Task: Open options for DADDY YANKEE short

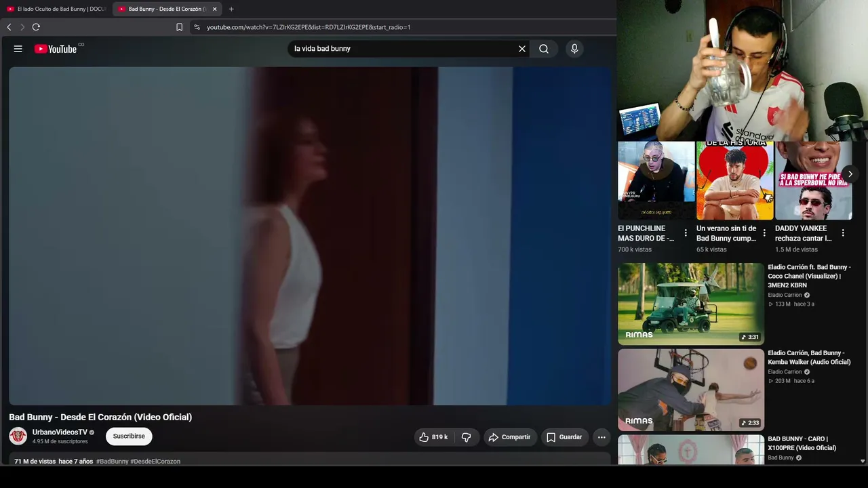Action: pyautogui.click(x=843, y=233)
